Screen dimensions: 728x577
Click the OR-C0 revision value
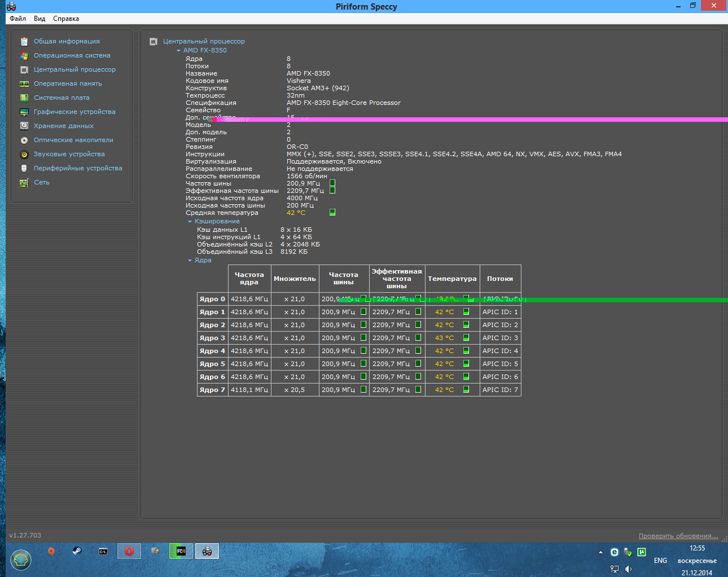[x=297, y=147]
